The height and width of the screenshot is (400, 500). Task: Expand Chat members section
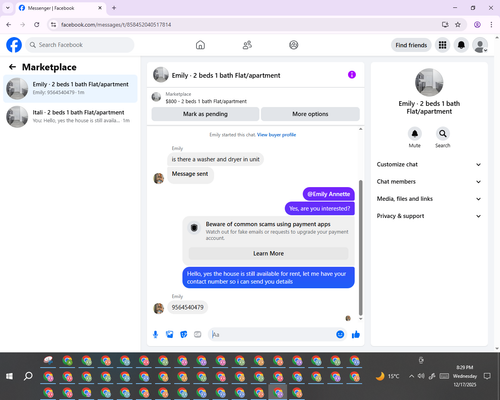(x=429, y=182)
